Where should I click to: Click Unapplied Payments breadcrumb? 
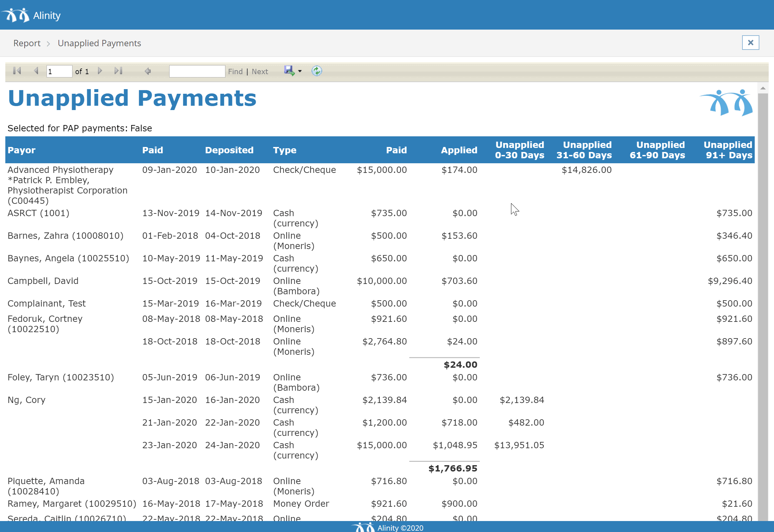click(99, 43)
